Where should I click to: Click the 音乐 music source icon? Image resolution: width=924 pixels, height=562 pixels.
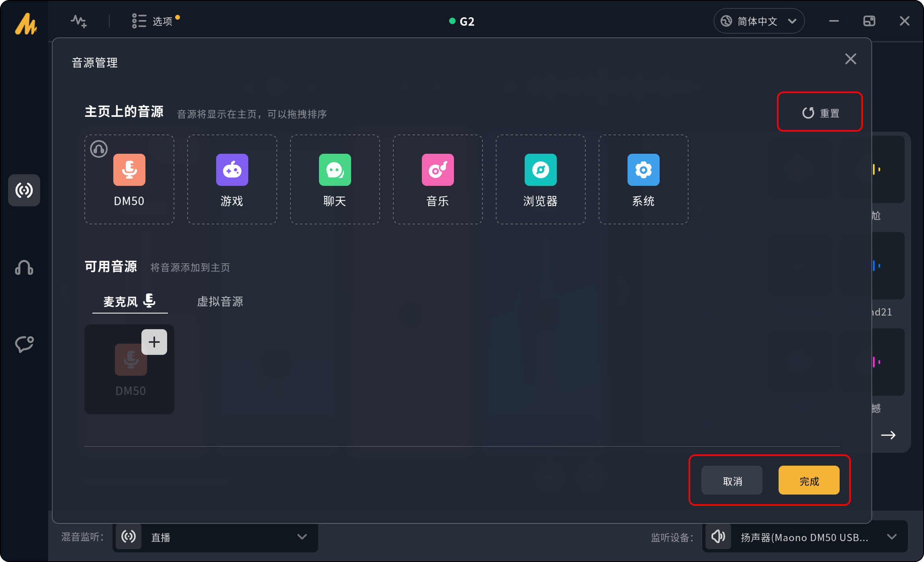437,170
